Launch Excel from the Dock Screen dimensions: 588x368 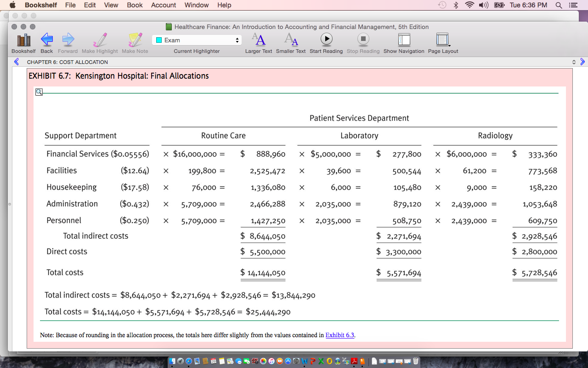click(x=321, y=361)
